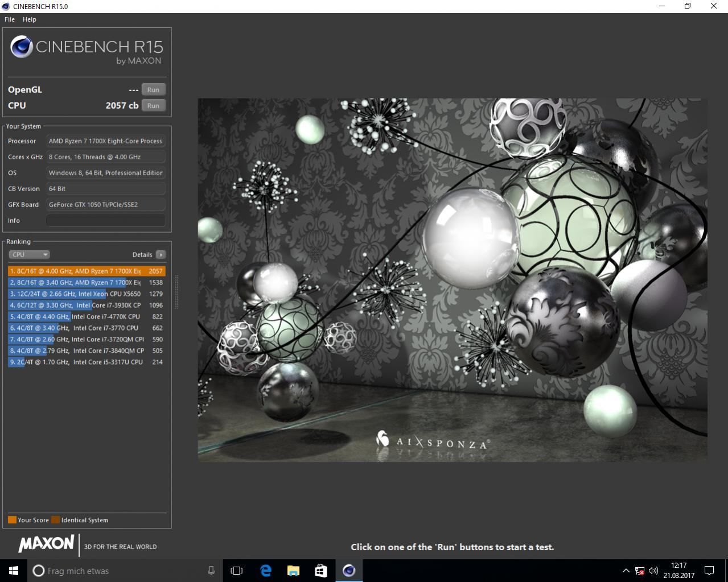Image resolution: width=728 pixels, height=582 pixels.
Task: Open the Windows Start menu
Action: [14, 571]
